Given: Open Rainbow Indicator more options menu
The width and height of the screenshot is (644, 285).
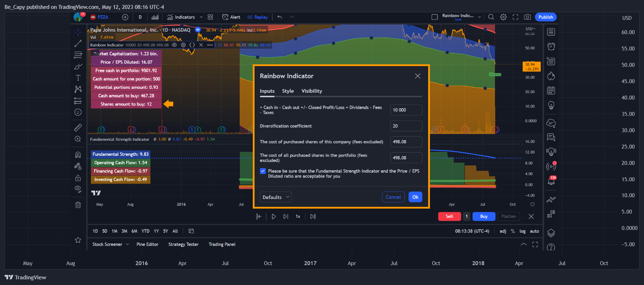Looking at the screenshot, I should [210, 45].
